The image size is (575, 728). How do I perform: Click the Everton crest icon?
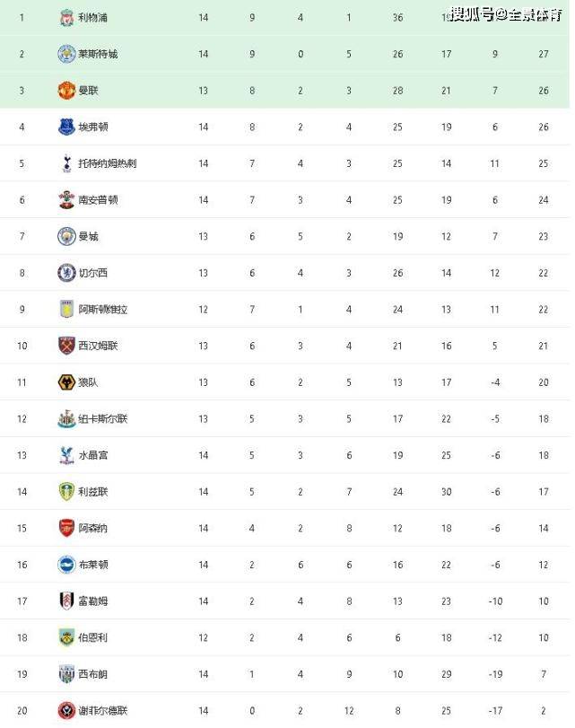point(66,127)
